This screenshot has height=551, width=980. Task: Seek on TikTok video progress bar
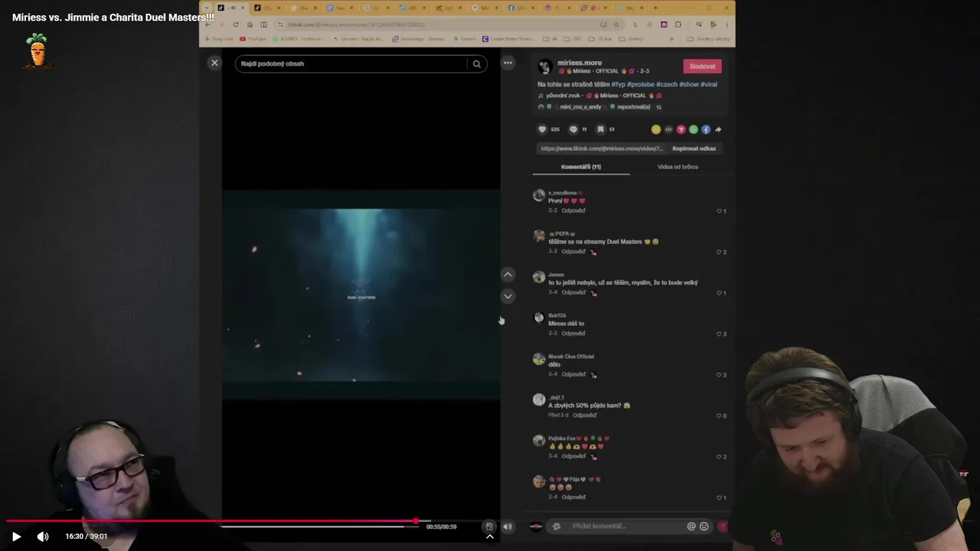(x=321, y=527)
